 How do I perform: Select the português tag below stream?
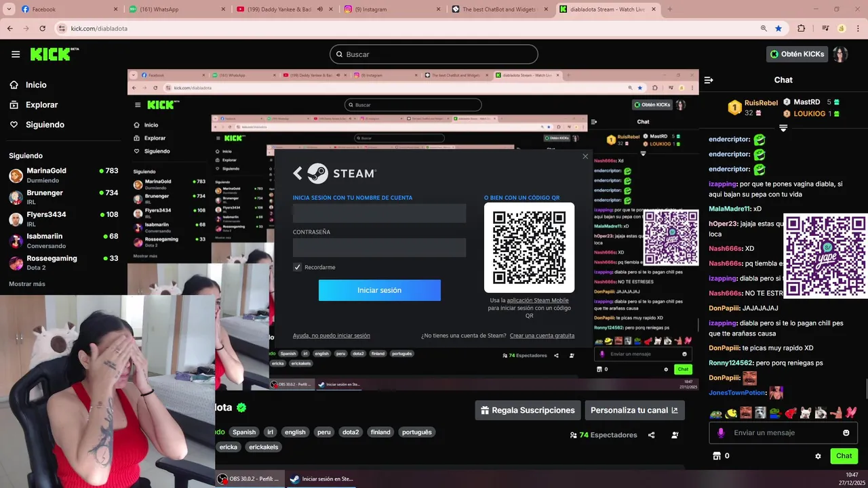coord(416,432)
